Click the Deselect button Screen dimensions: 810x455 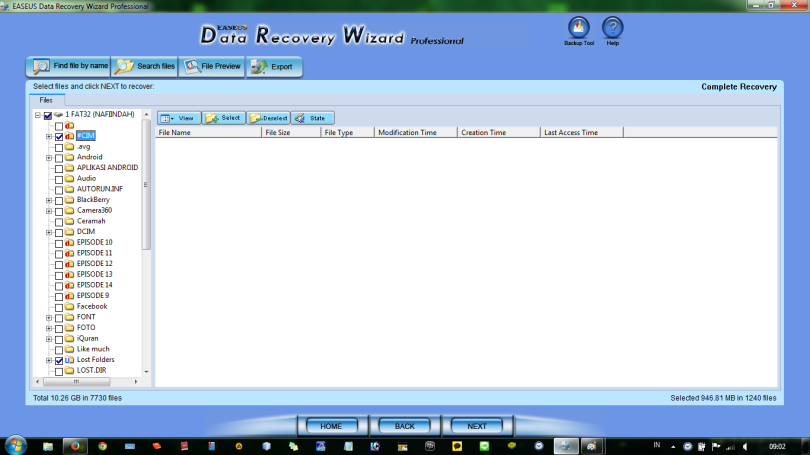tap(269, 118)
